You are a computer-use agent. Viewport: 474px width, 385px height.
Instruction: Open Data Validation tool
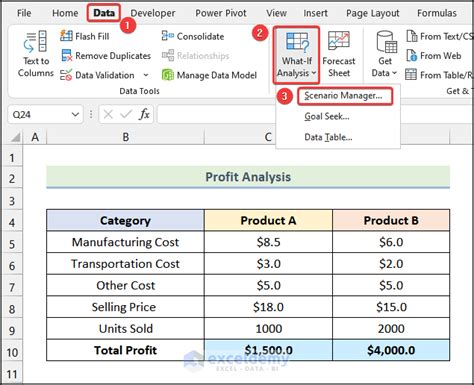click(x=97, y=75)
